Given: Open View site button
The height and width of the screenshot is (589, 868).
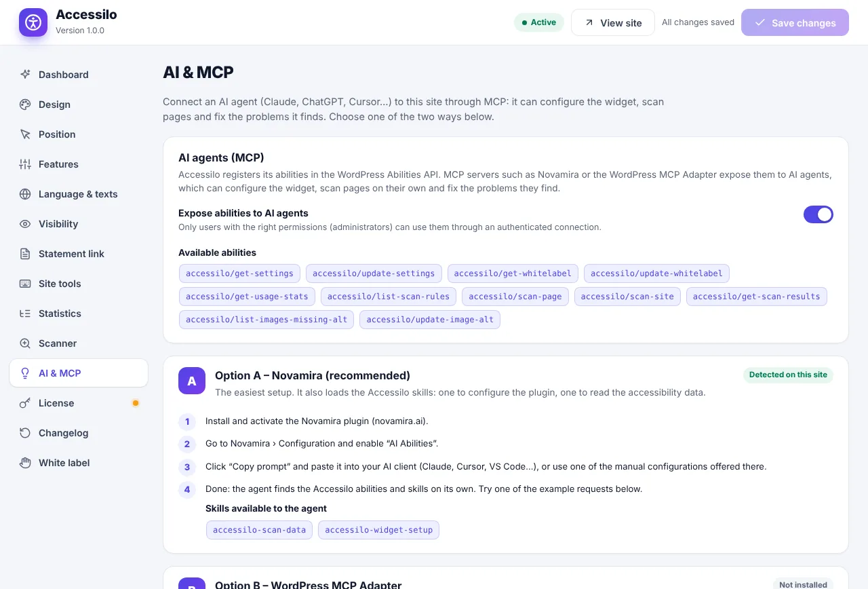Looking at the screenshot, I should pos(613,22).
